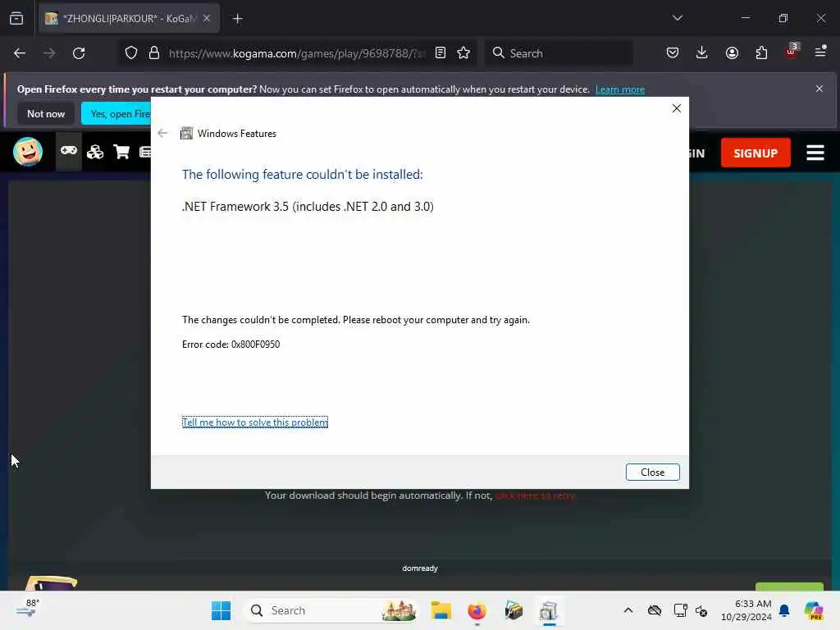Viewport: 840px width, 630px height.
Task: Show site security padlock info
Action: coord(153,53)
